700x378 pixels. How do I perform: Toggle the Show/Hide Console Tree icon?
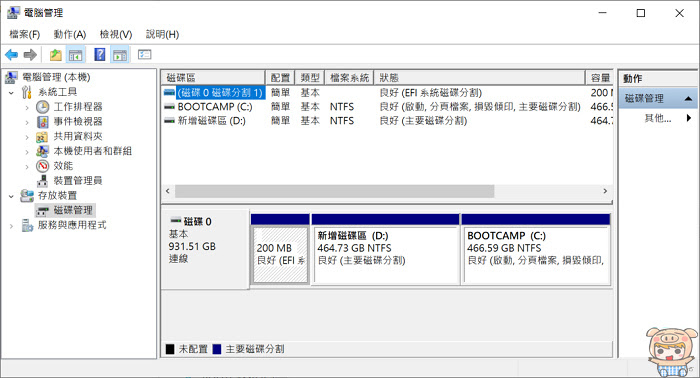[x=75, y=55]
